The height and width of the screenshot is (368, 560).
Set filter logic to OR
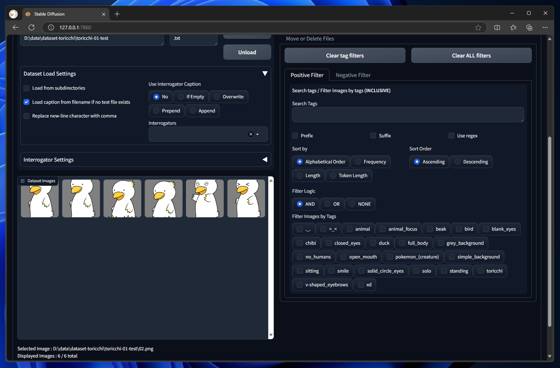pyautogui.click(x=332, y=204)
